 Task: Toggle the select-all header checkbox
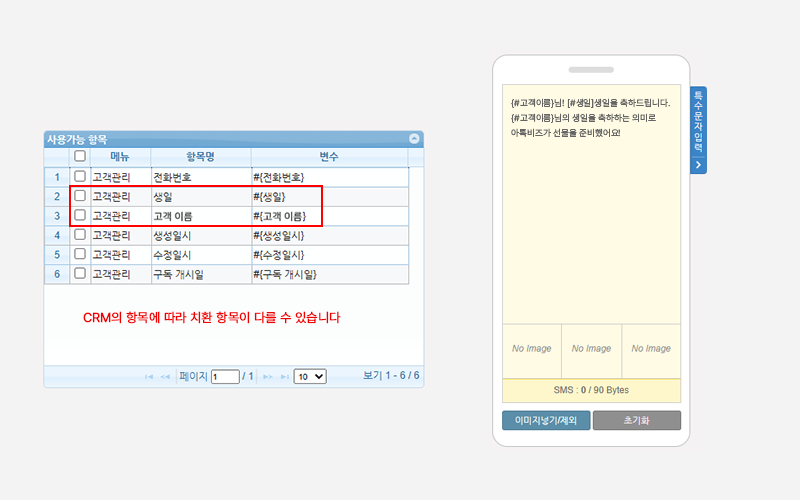(80, 157)
